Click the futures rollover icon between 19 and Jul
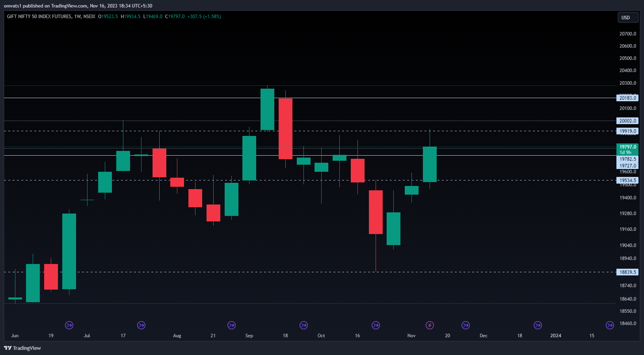The width and height of the screenshot is (644, 355). (69, 325)
